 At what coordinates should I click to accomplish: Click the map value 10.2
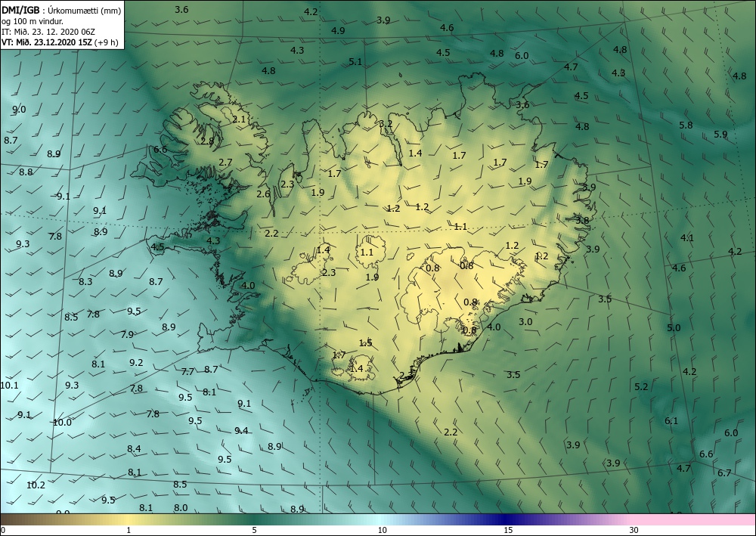pos(36,485)
